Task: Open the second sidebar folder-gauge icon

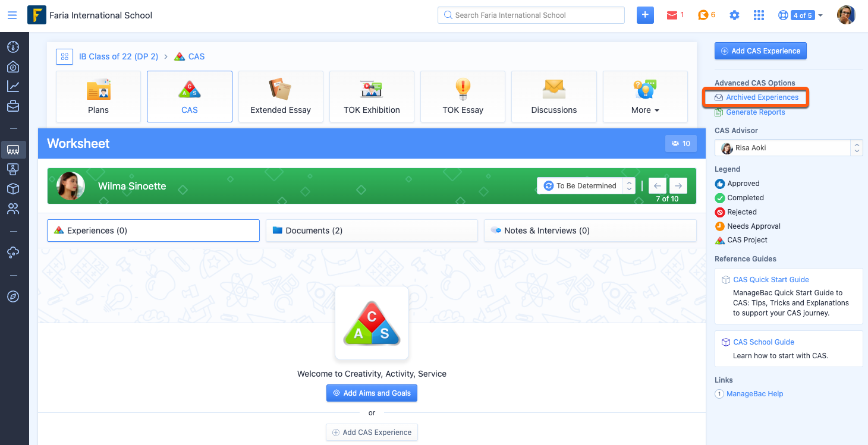Action: pyautogui.click(x=13, y=67)
